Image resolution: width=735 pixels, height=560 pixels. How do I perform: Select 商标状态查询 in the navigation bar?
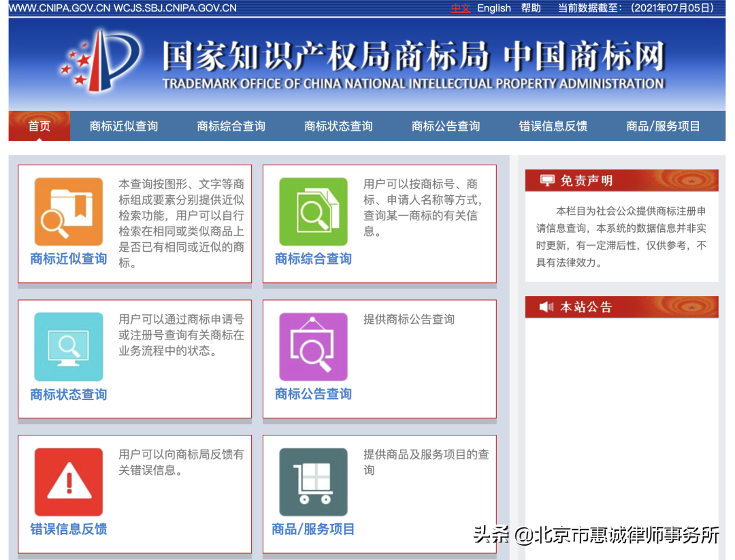(x=338, y=126)
